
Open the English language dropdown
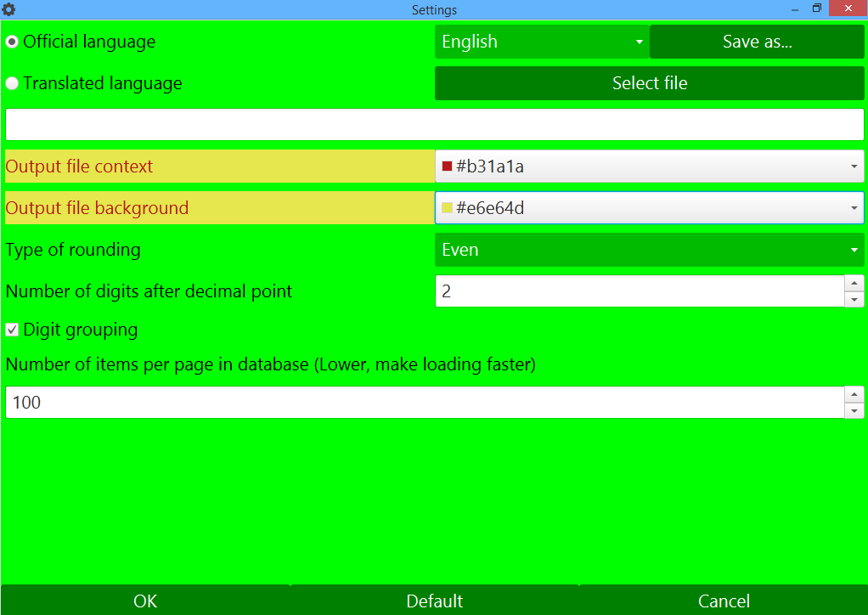[x=541, y=42]
